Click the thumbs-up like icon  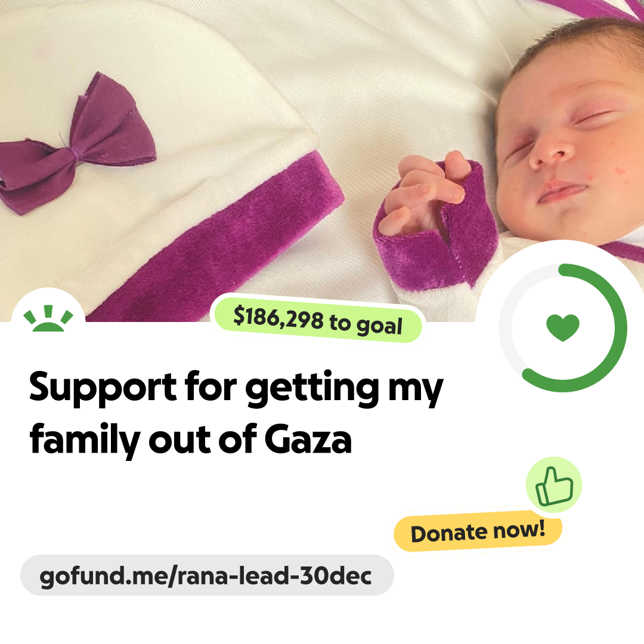554,487
